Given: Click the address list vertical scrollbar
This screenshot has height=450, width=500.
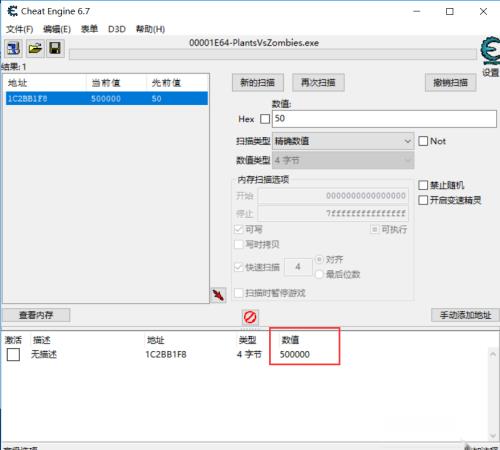Looking at the screenshot, I should coord(493,395).
